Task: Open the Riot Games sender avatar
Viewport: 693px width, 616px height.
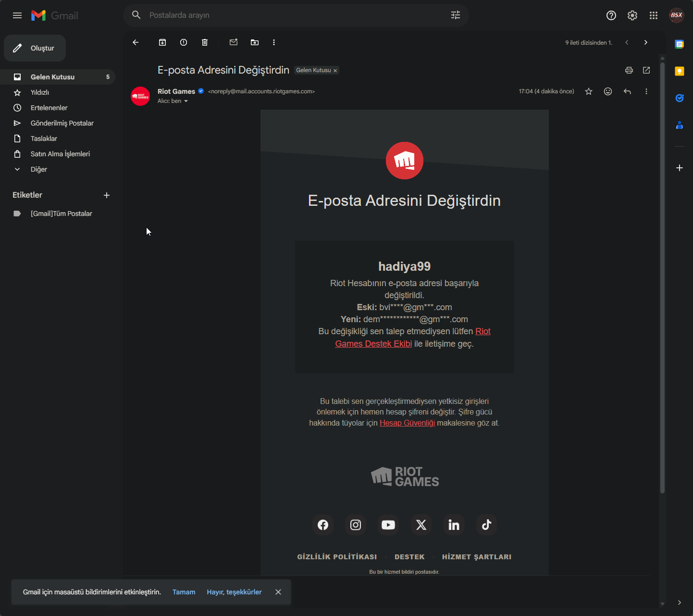Action: click(x=140, y=96)
